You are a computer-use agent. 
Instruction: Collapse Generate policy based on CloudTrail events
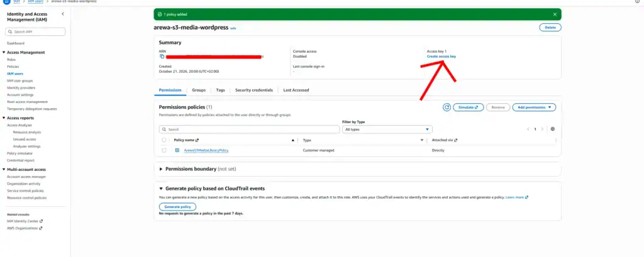tap(161, 189)
